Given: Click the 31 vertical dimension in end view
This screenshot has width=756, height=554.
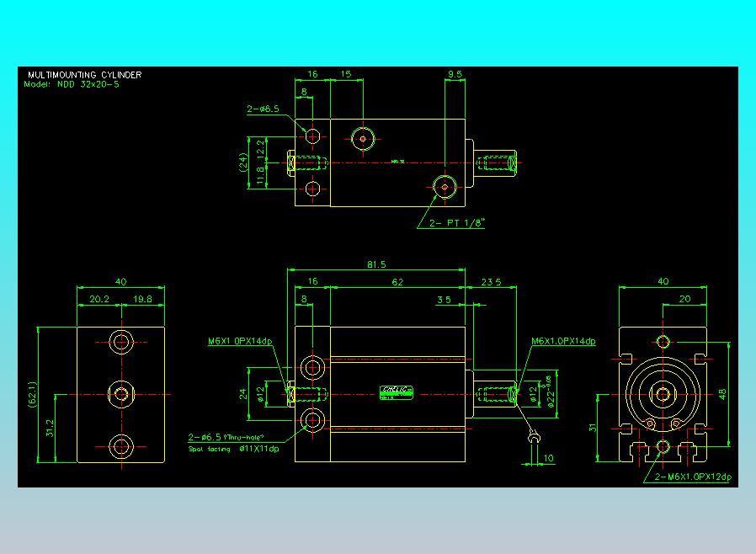Looking at the screenshot, I should tap(593, 427).
